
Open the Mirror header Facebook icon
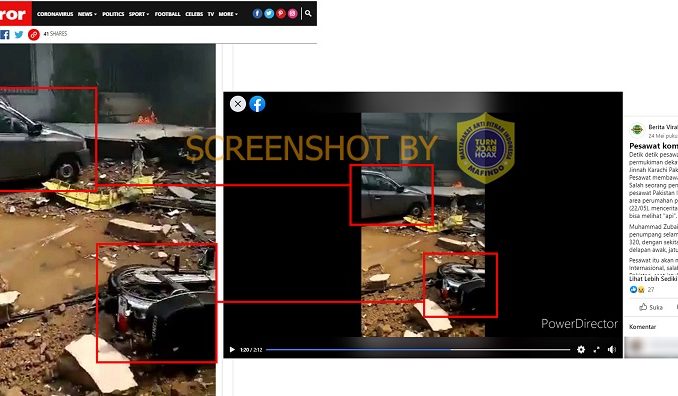257,13
